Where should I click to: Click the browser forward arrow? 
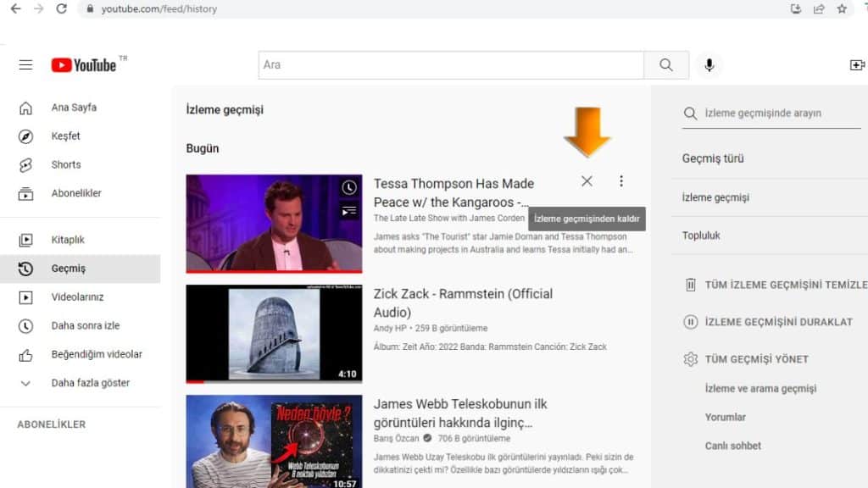point(38,8)
